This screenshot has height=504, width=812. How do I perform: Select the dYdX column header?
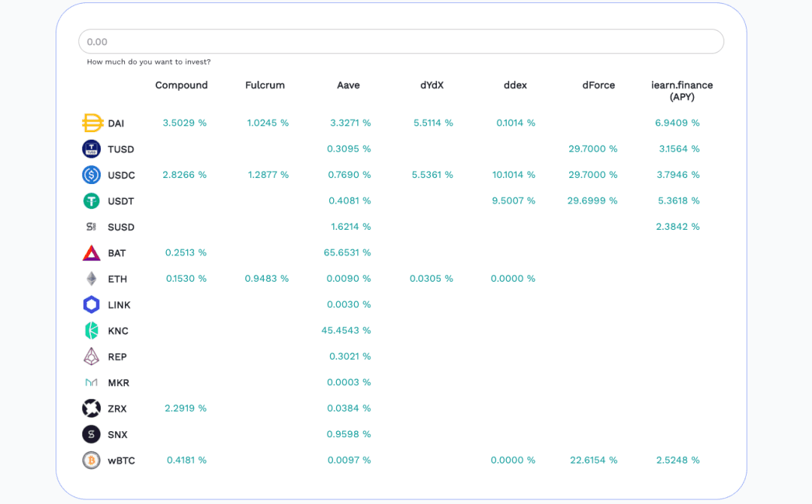click(x=432, y=85)
